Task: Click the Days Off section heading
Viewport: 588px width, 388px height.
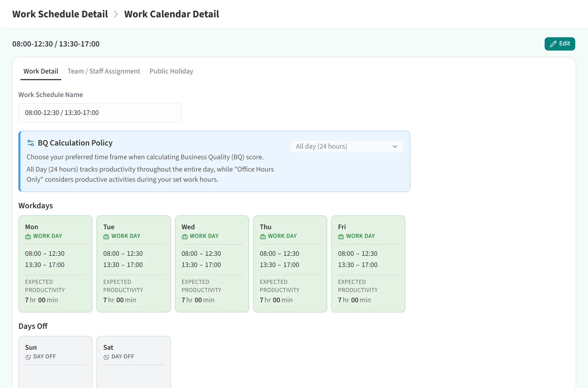Action: [33, 326]
